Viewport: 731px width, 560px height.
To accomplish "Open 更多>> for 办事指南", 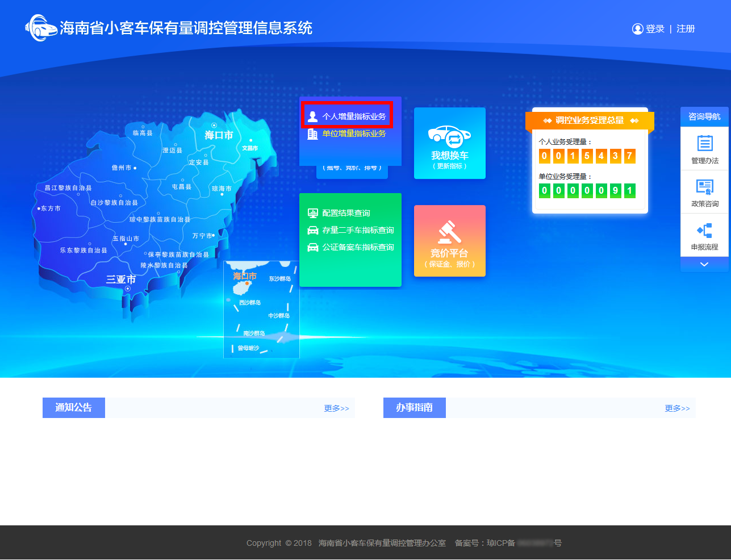I will (x=677, y=408).
